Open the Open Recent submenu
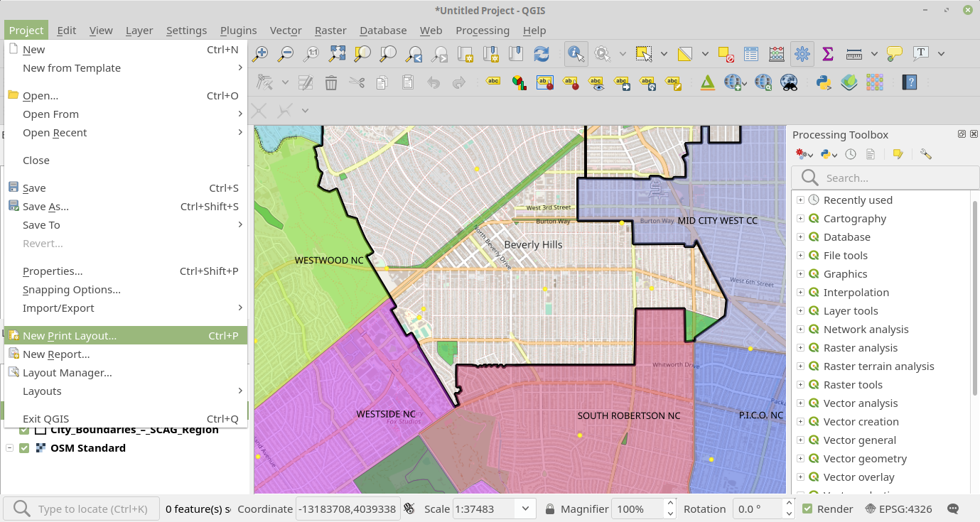980x522 pixels. (x=126, y=133)
